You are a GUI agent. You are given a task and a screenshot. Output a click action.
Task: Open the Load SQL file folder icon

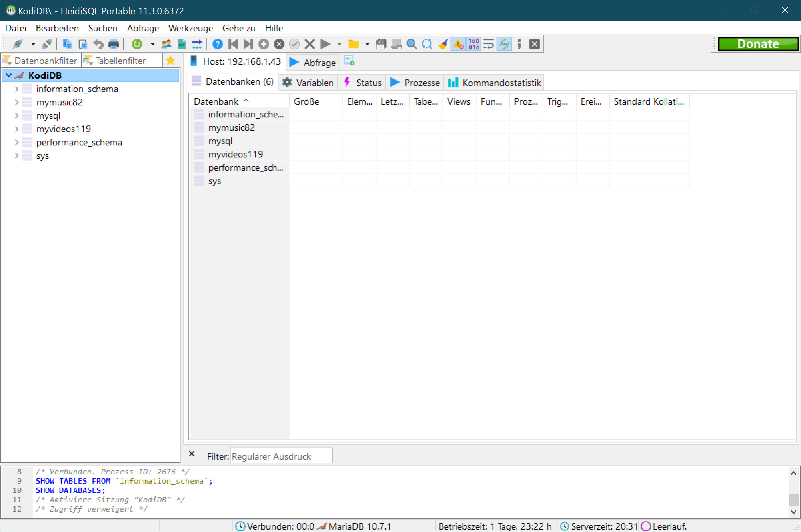(x=354, y=44)
